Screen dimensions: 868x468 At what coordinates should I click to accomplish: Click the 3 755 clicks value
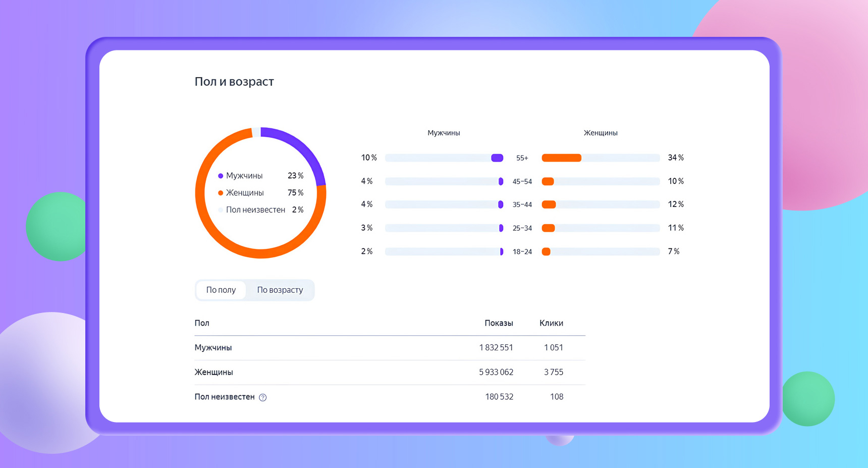click(x=554, y=373)
